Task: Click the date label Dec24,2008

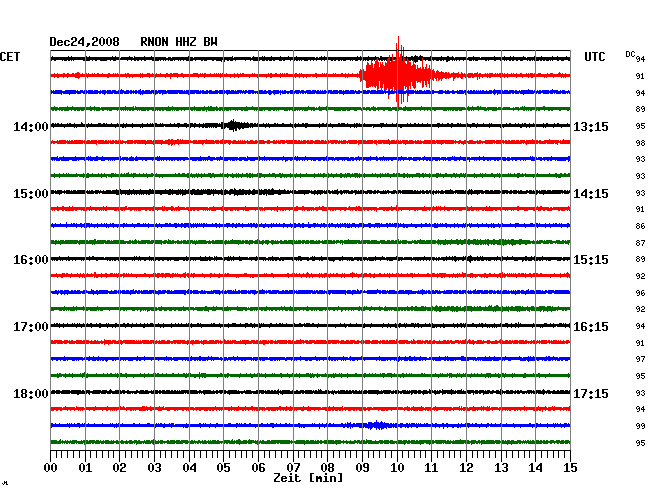Action: tap(84, 42)
